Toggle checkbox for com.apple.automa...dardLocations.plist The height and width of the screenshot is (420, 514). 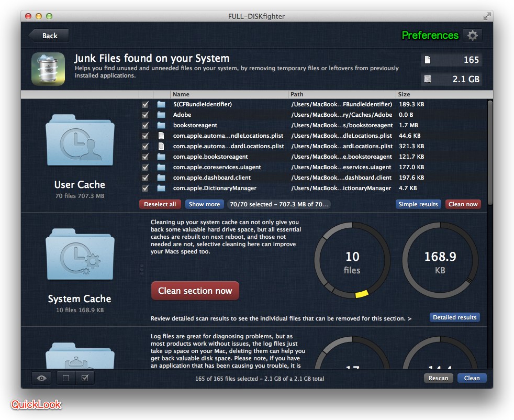pyautogui.click(x=145, y=146)
